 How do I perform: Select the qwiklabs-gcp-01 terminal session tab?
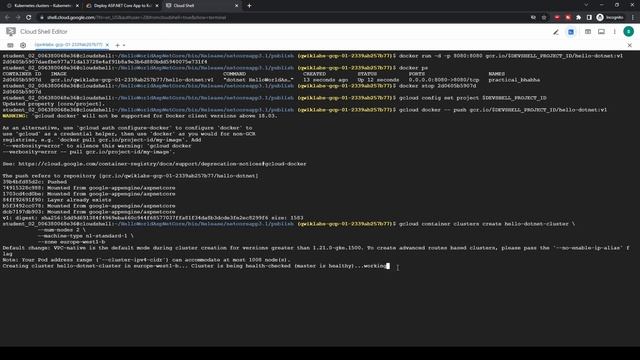(68, 45)
